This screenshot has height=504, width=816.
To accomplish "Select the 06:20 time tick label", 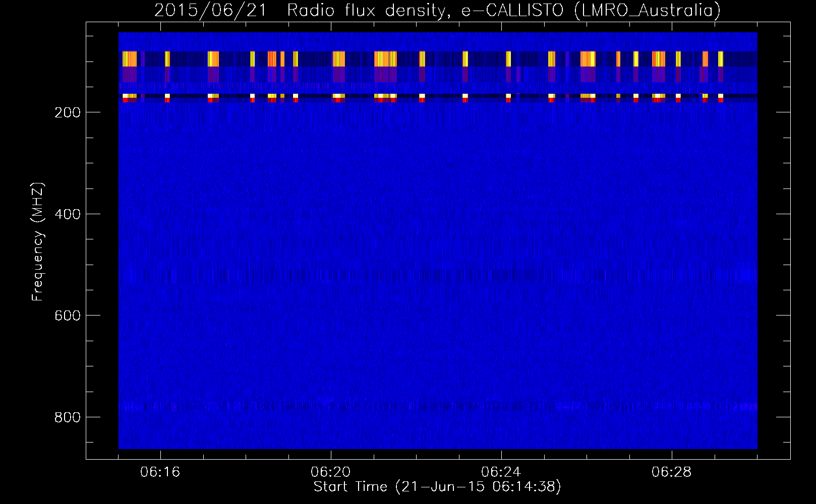I will coord(331,472).
